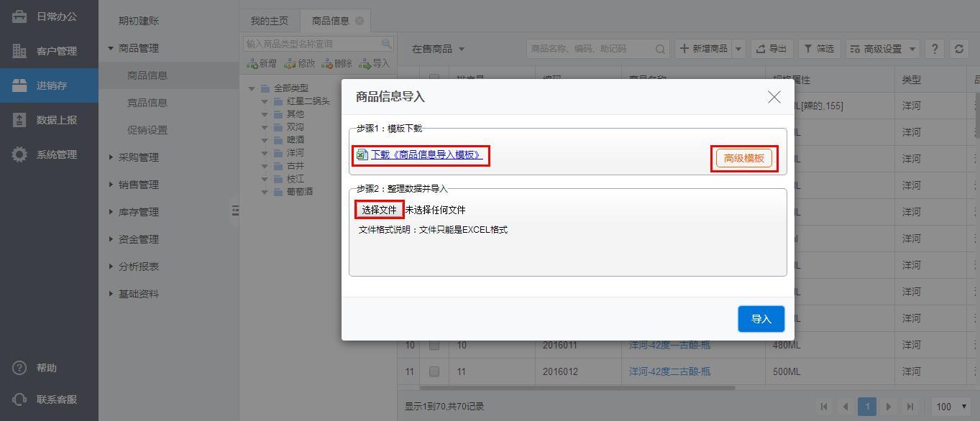
Task: Click the question mark help icon in toolbar
Action: pyautogui.click(x=934, y=49)
